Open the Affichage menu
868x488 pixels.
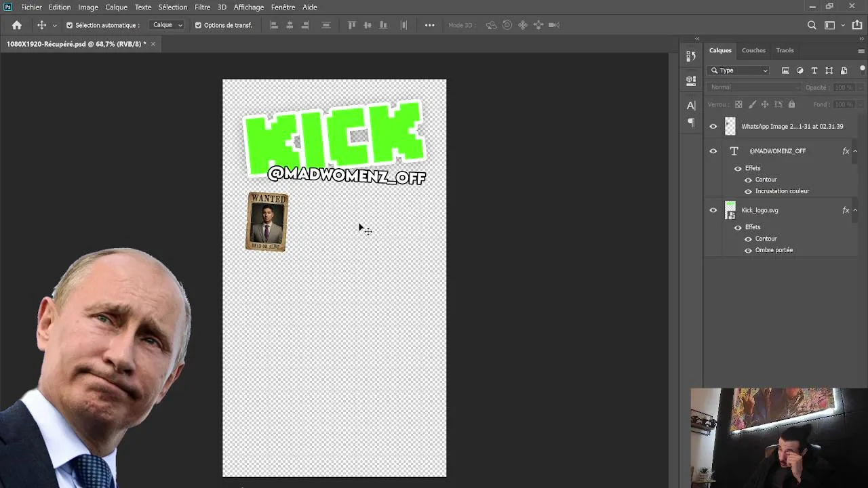(x=249, y=7)
